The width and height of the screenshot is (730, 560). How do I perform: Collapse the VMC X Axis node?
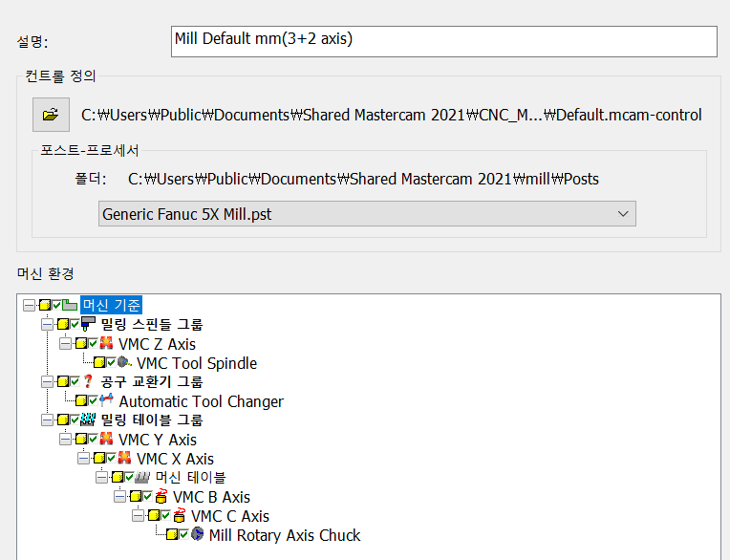(x=83, y=458)
